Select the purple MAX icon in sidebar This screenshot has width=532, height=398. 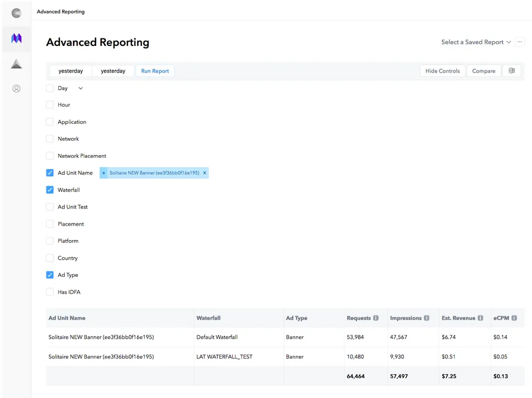(16, 38)
